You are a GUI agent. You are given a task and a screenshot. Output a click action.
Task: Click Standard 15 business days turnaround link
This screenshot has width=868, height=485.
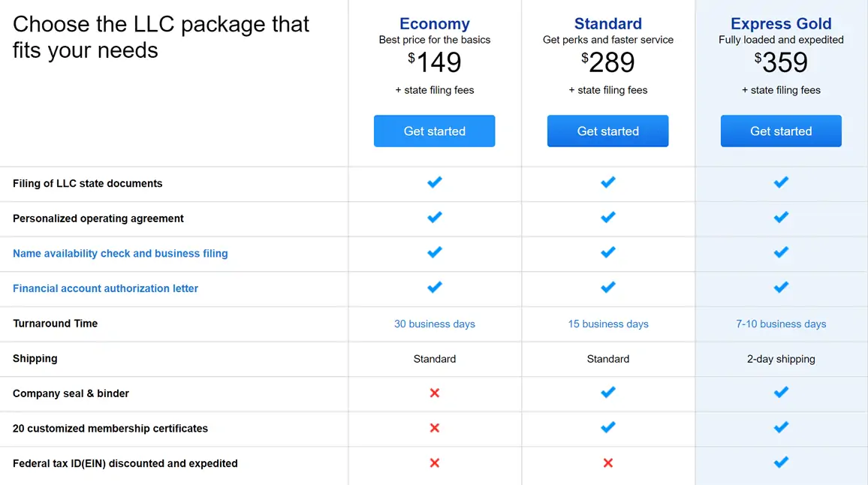coord(607,324)
